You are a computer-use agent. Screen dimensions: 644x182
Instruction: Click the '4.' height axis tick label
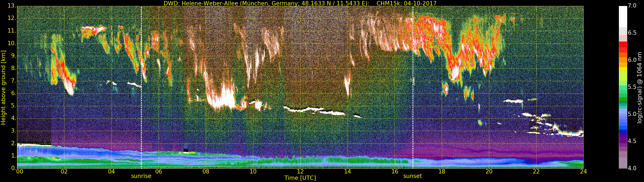(13, 118)
